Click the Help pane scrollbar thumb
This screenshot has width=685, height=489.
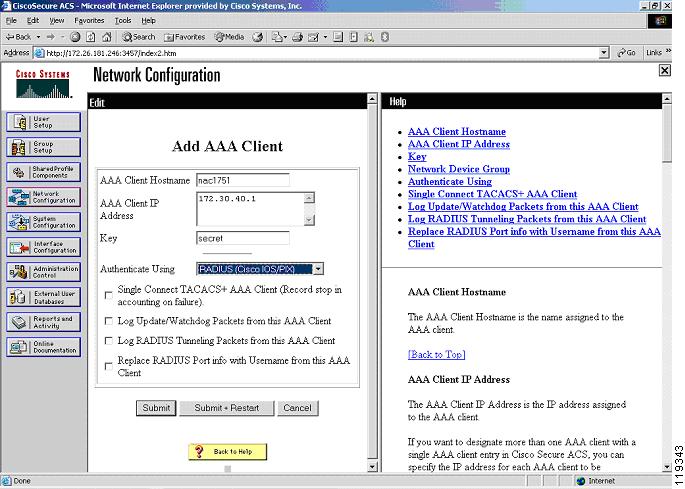pyautogui.click(x=667, y=134)
